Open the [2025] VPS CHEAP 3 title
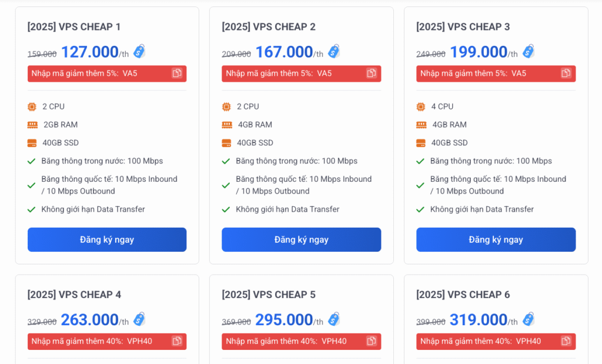 pyautogui.click(x=463, y=26)
